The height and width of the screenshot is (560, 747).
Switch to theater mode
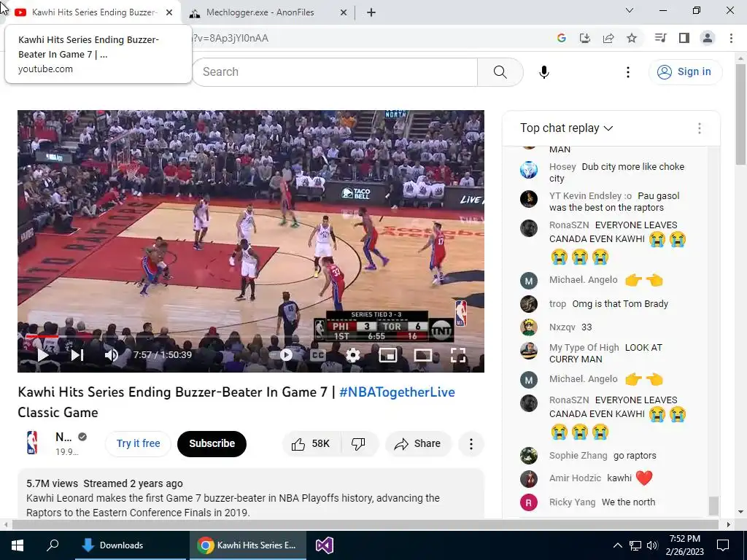tap(423, 355)
